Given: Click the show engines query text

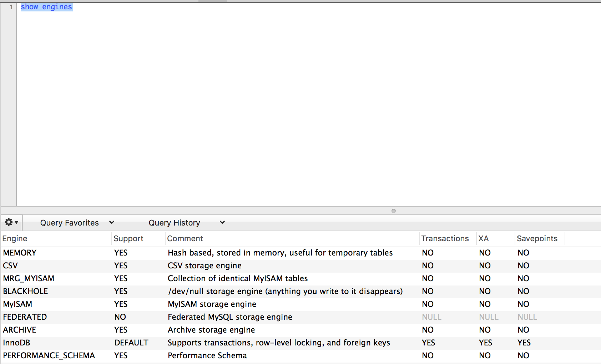Looking at the screenshot, I should [x=46, y=6].
